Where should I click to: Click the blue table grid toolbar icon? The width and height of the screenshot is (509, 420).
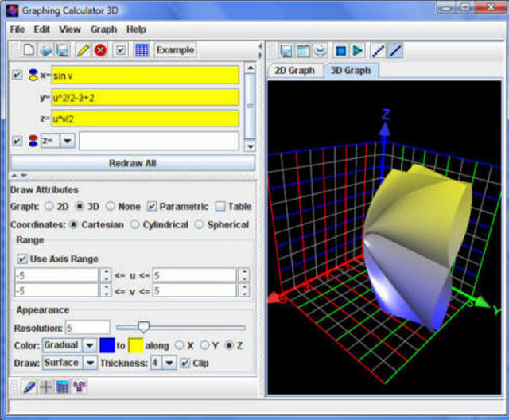[x=142, y=50]
